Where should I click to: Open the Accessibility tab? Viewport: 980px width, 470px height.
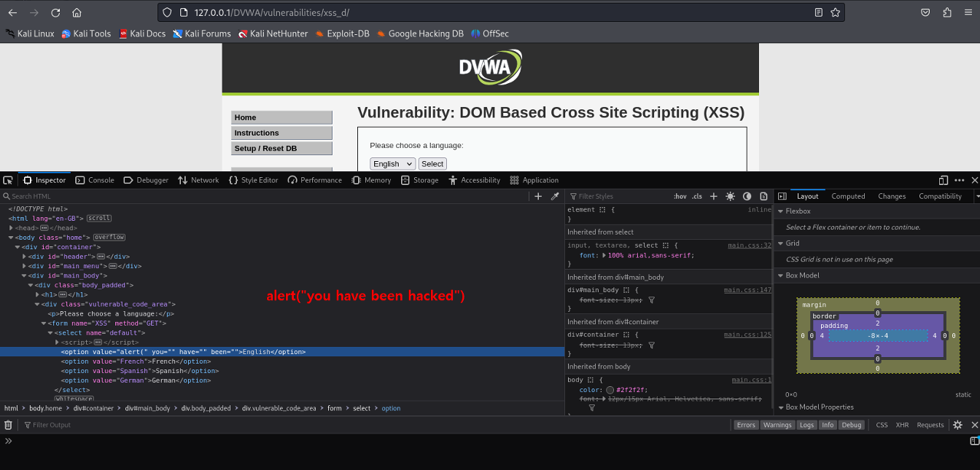coord(474,180)
